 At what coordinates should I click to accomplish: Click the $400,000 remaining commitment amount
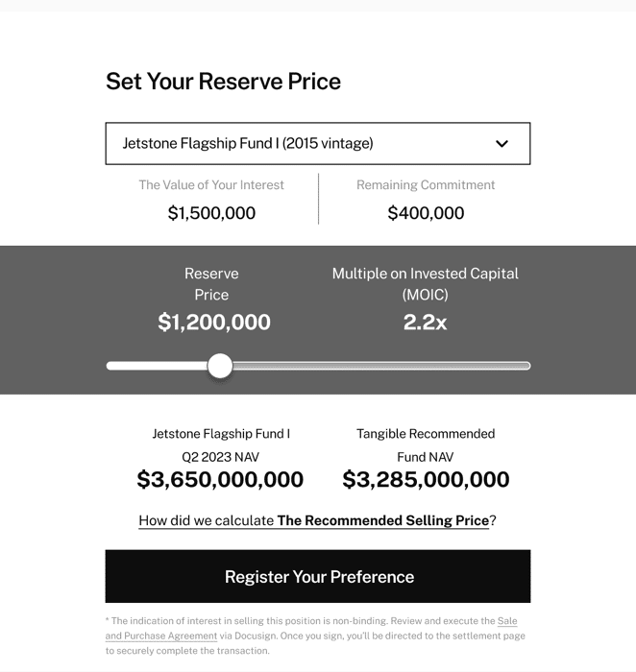point(426,213)
